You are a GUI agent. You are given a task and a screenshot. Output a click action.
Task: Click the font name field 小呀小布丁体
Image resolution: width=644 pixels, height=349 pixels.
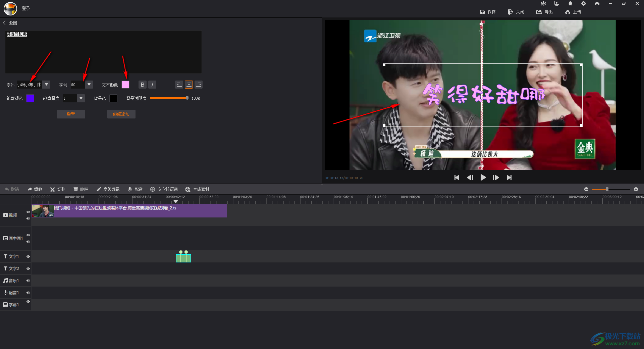[30, 85]
